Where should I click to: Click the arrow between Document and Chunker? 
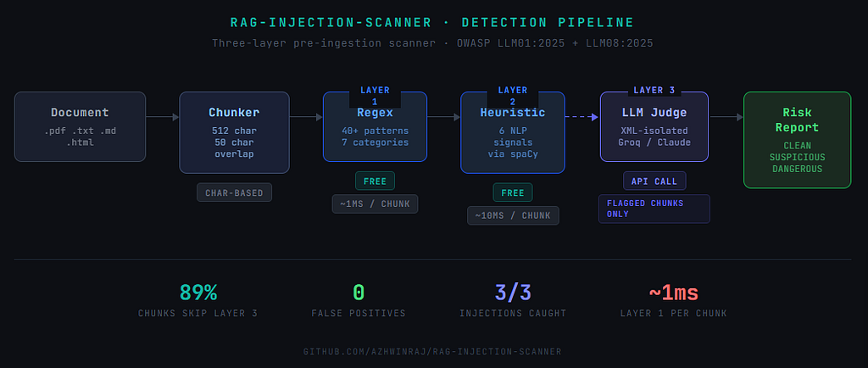[162, 117]
